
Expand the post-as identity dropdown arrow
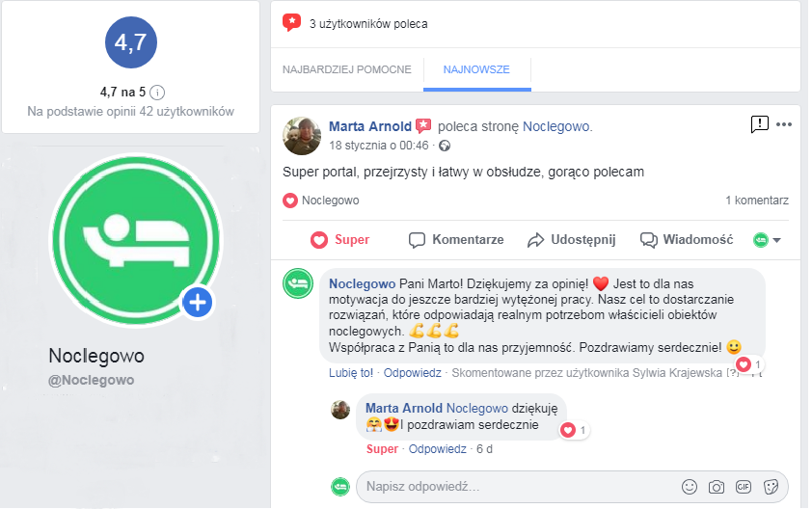point(776,240)
